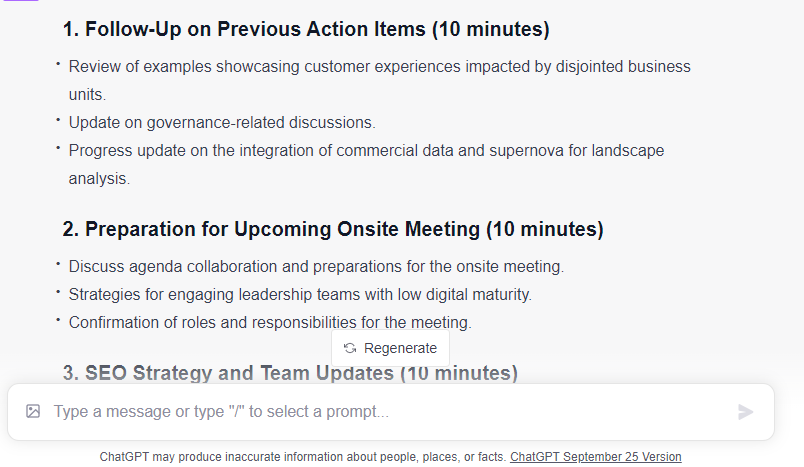Click the Regenerate button label
Image resolution: width=804 pixels, height=467 pixels.
tap(400, 348)
